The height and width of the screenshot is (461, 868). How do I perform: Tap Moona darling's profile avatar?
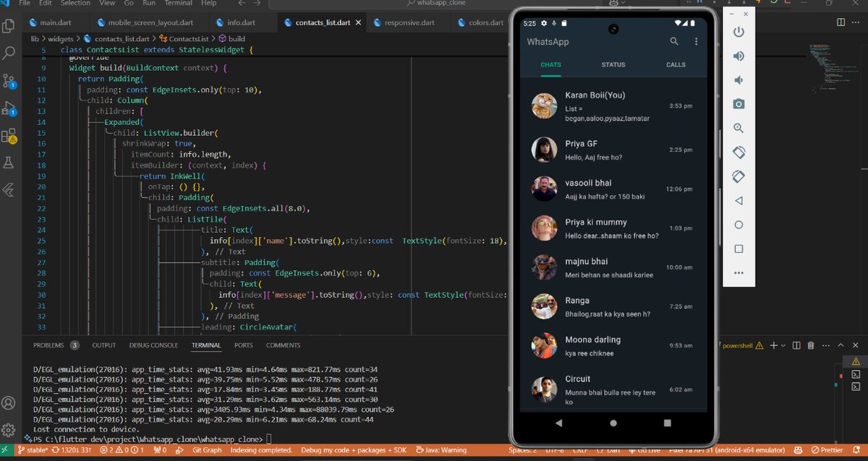pyautogui.click(x=544, y=345)
